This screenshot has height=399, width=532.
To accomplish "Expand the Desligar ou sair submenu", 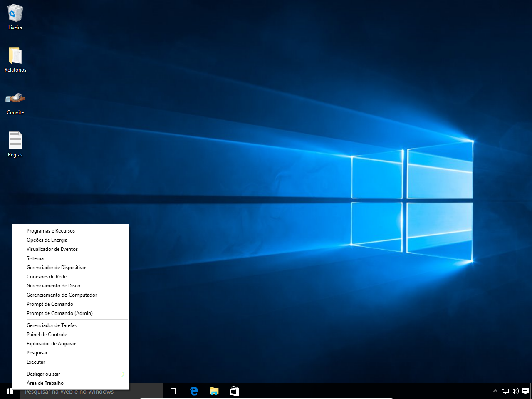I will pos(71,374).
